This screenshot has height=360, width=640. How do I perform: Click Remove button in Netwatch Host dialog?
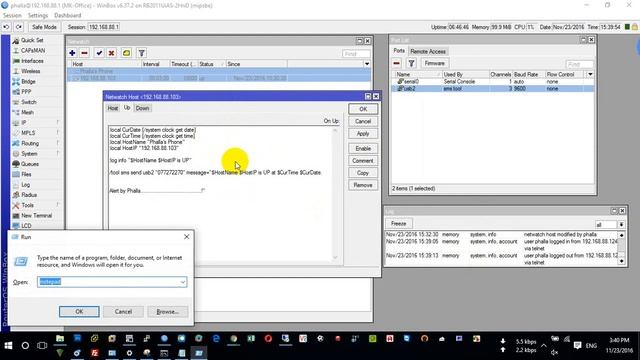click(363, 185)
